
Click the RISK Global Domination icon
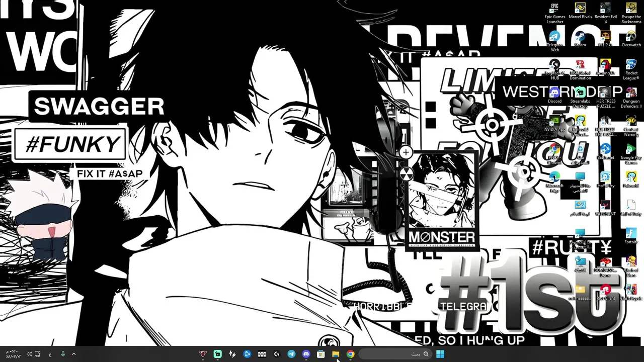tap(580, 70)
